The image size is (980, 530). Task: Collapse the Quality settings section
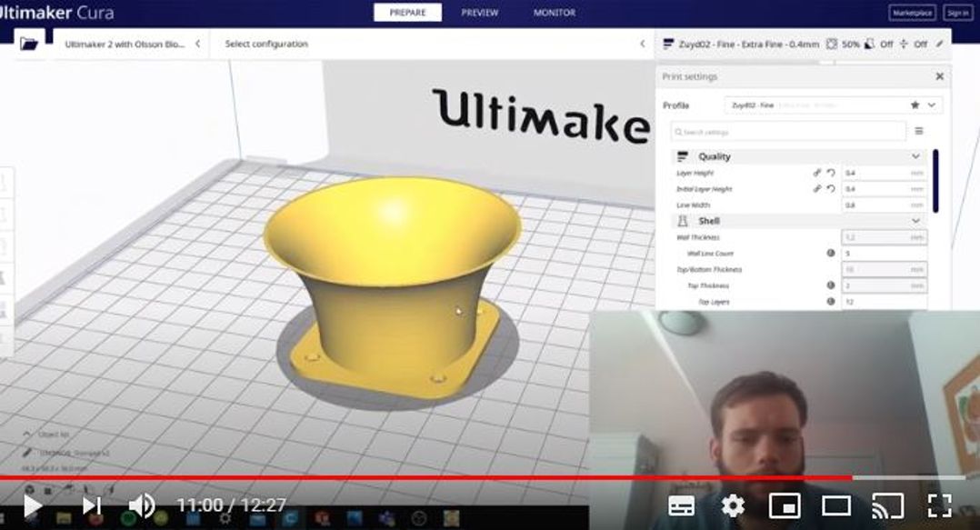(915, 156)
